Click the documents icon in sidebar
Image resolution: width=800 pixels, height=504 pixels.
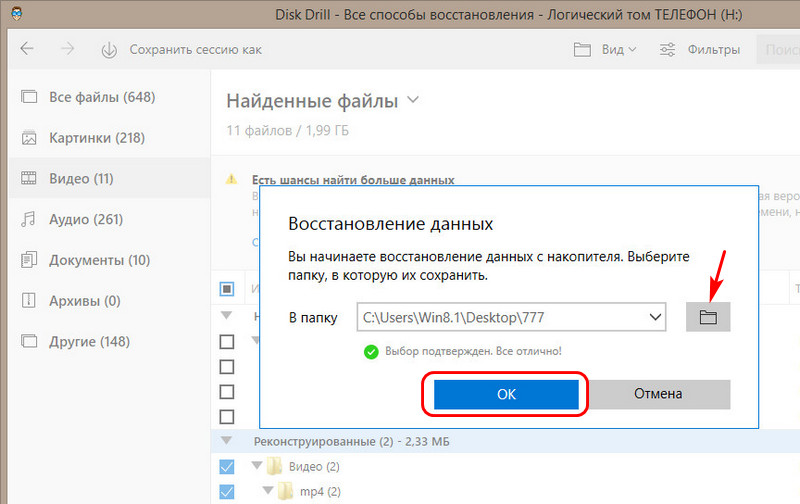point(29,260)
